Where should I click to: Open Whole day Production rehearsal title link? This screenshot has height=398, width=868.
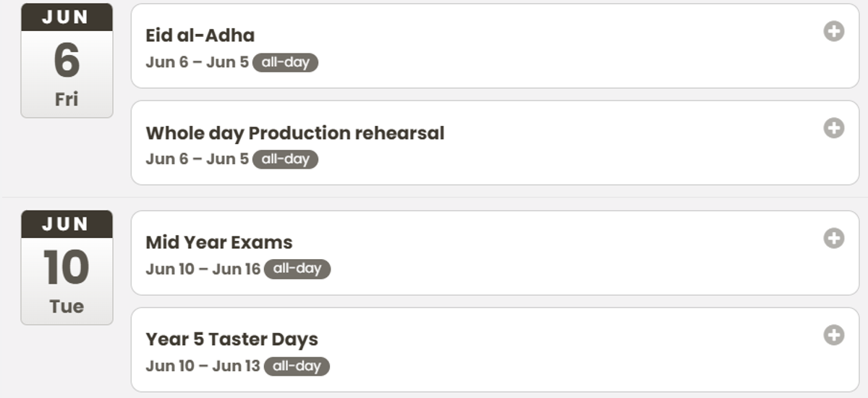[295, 133]
